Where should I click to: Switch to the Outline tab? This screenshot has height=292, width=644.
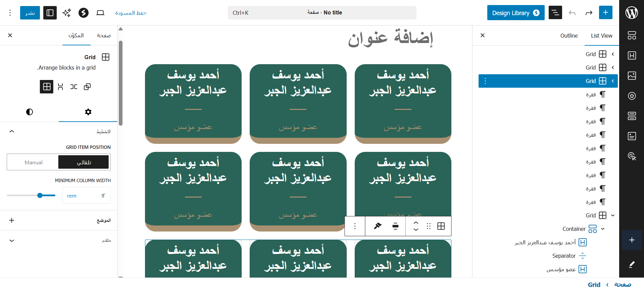tap(569, 36)
